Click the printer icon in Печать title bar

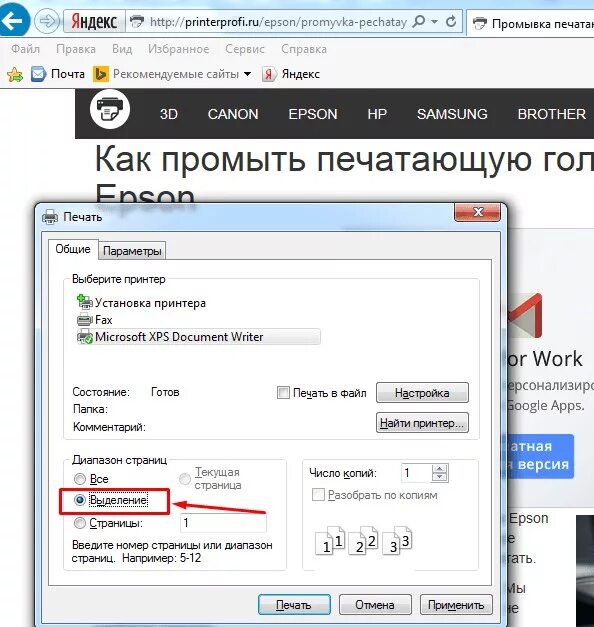[50, 217]
